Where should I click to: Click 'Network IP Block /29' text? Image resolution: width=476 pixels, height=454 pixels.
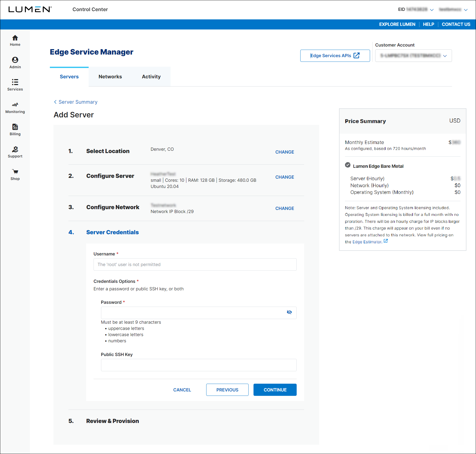coord(172,211)
